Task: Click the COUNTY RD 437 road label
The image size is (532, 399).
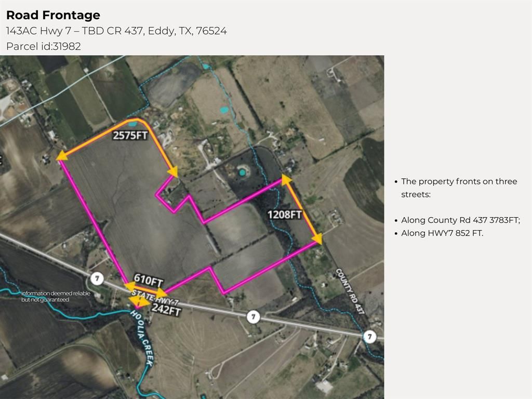Action: (x=350, y=291)
